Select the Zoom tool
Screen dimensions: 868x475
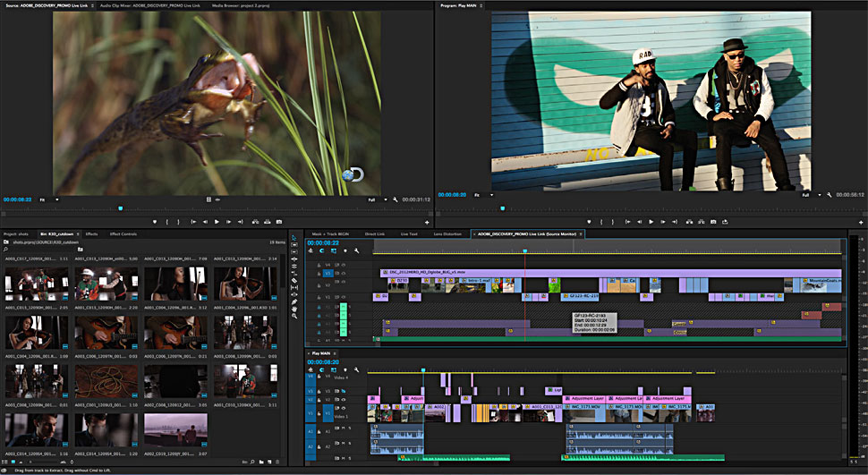[294, 316]
